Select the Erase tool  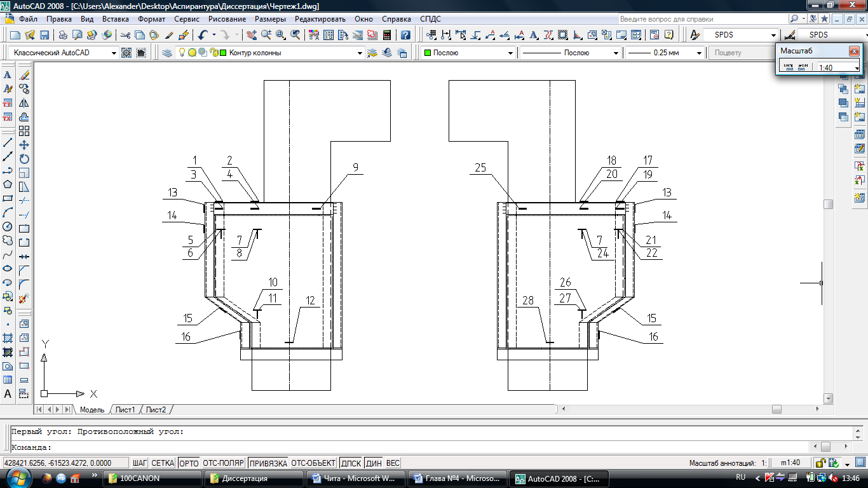[x=24, y=75]
